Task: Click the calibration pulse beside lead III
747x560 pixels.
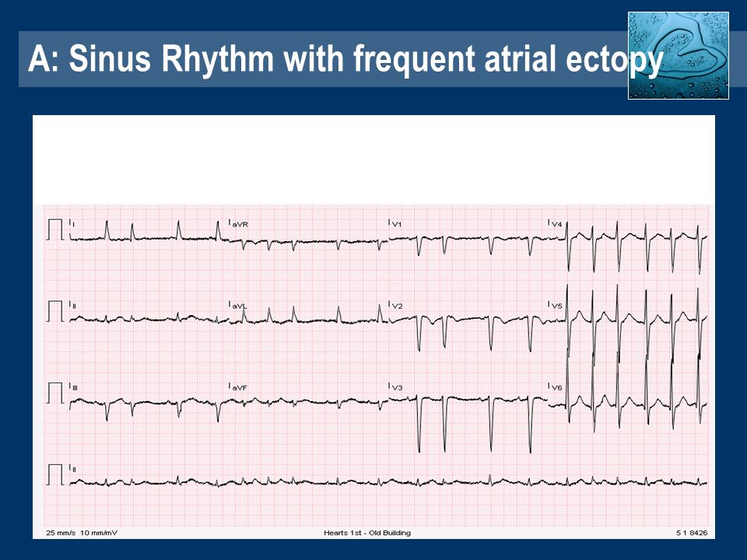Action: tap(55, 393)
